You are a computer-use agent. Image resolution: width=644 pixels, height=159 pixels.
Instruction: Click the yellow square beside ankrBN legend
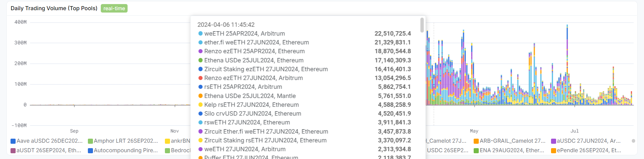click(x=168, y=141)
